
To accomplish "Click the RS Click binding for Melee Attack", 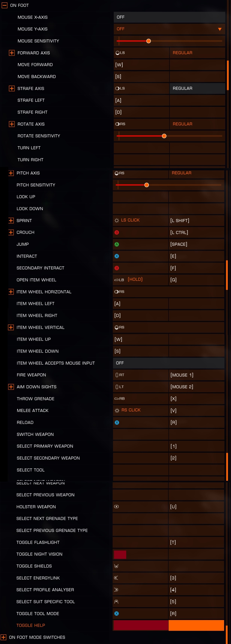I will click(128, 410).
